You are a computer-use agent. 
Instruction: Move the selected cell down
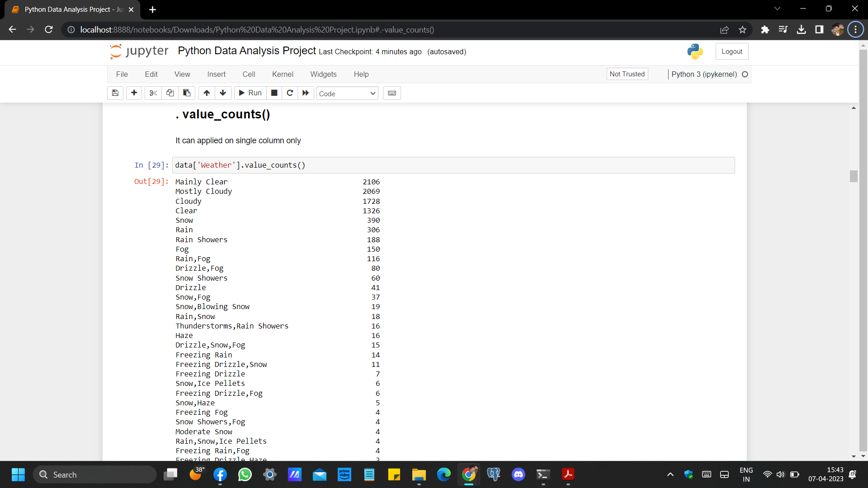[223, 93]
